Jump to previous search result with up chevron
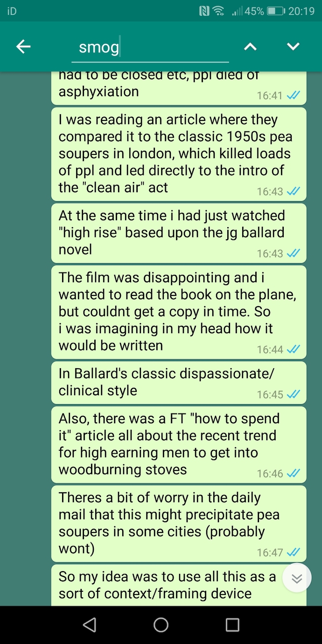This screenshot has width=322, height=644. [251, 47]
